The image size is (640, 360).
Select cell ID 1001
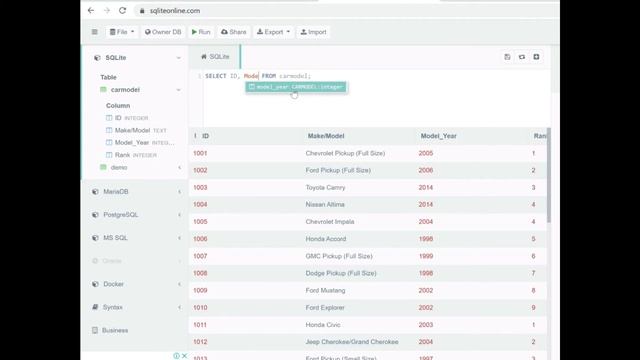[200, 153]
